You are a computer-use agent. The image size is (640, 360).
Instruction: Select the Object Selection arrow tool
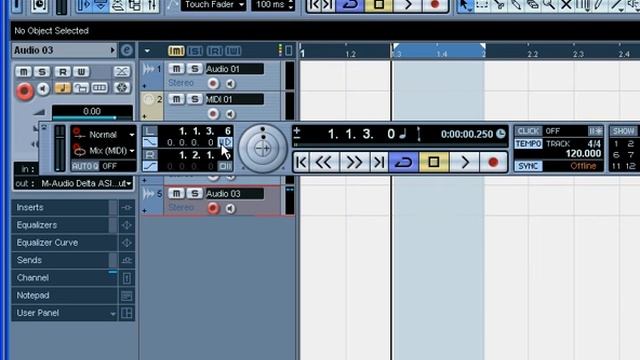pos(465,5)
